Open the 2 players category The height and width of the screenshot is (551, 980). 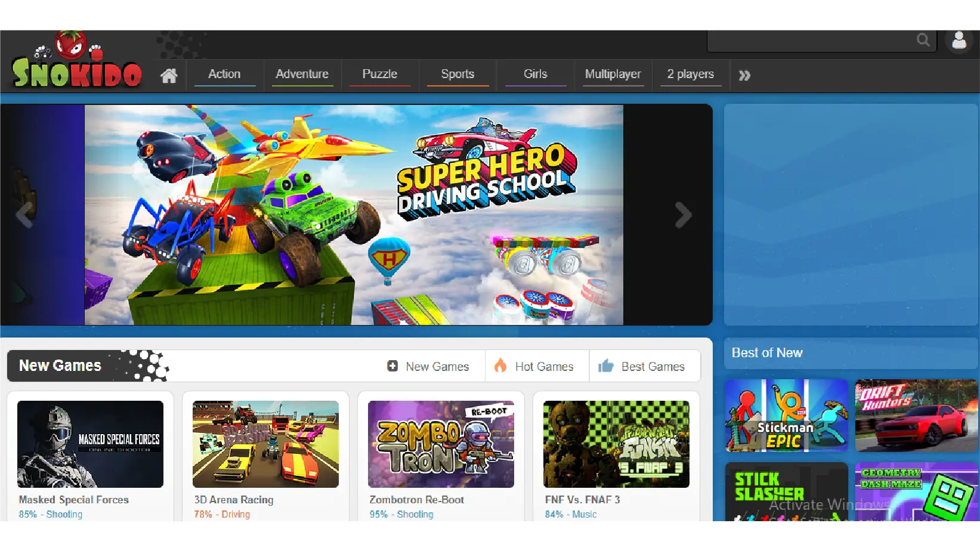click(691, 74)
